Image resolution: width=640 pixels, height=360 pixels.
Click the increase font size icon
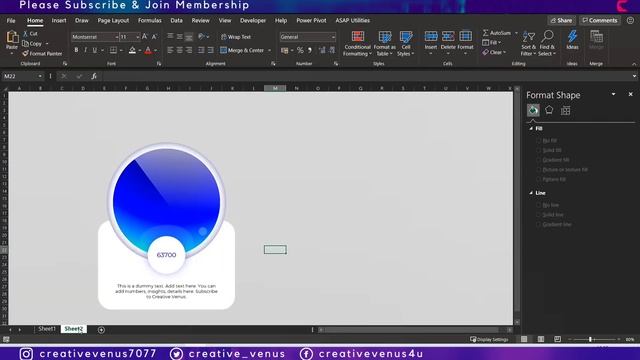pos(145,37)
